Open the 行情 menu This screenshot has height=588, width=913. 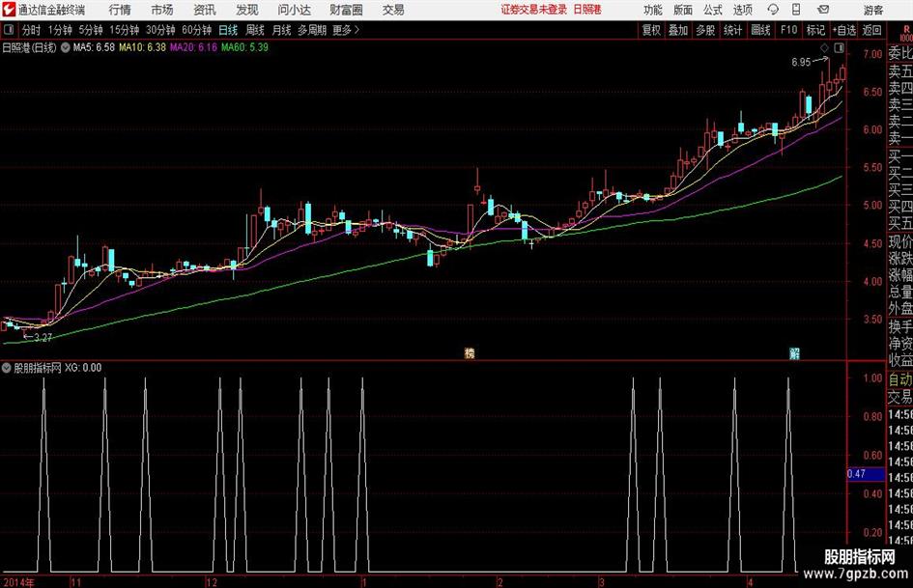[120, 10]
